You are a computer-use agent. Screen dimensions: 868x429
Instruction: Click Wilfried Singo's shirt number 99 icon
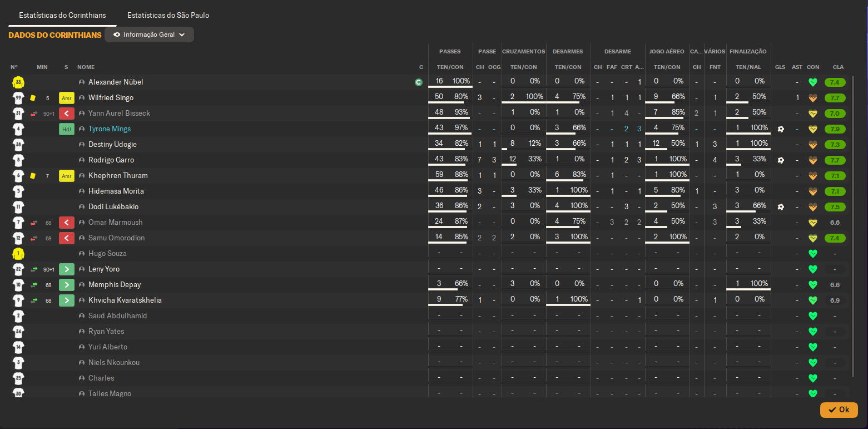18,98
